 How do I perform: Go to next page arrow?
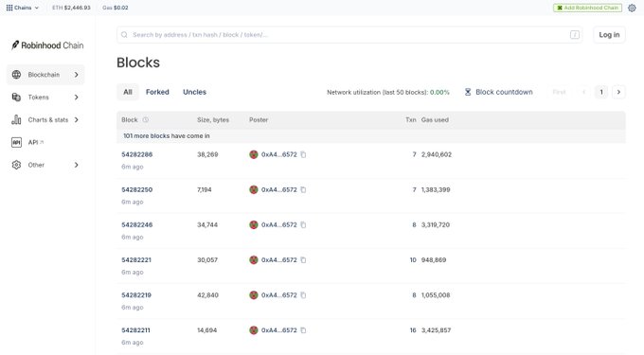coord(618,92)
